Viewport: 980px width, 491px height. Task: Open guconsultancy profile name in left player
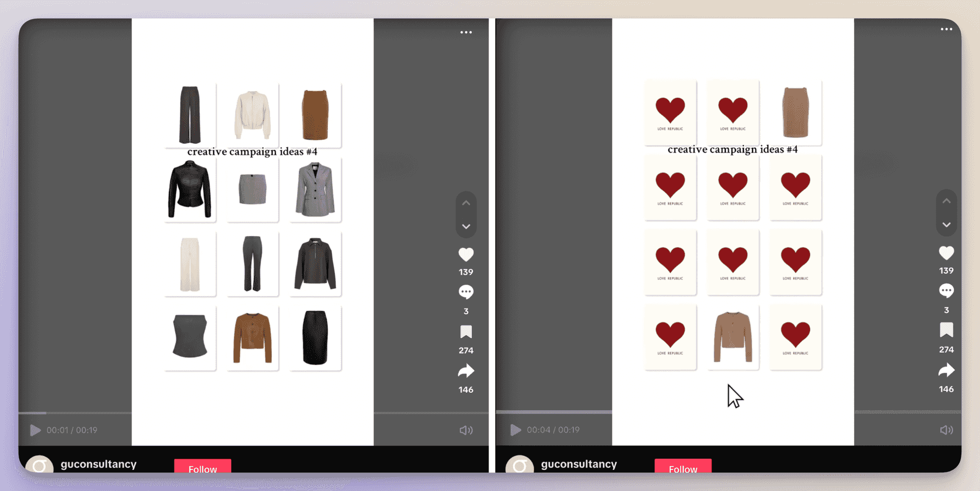98,464
